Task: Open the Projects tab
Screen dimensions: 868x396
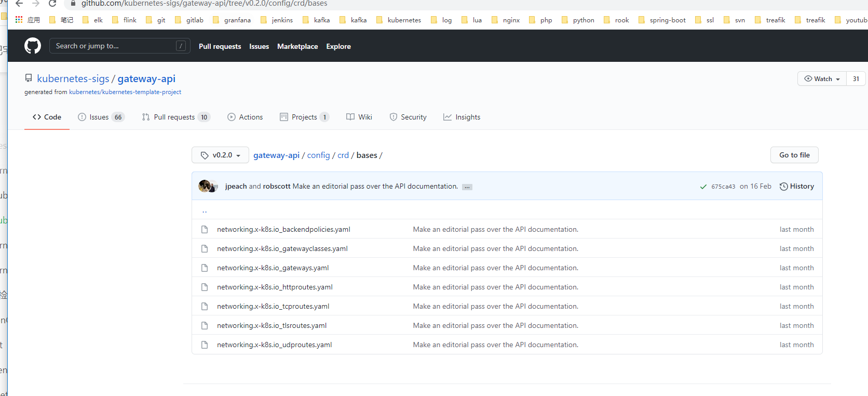Action: tap(304, 117)
